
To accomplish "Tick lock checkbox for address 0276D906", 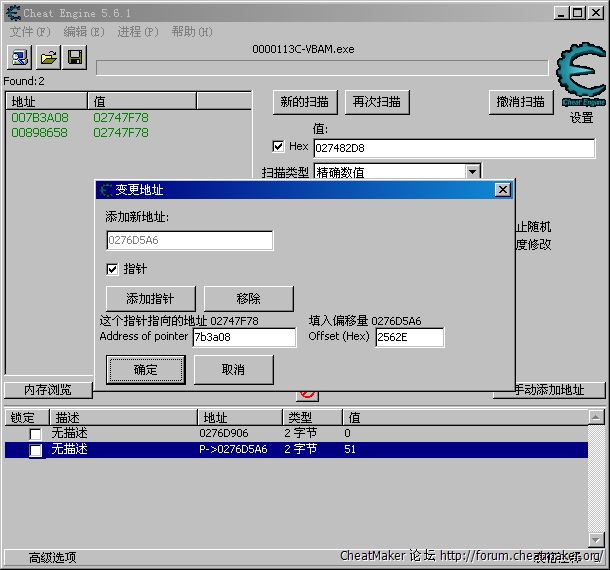I will (36, 434).
